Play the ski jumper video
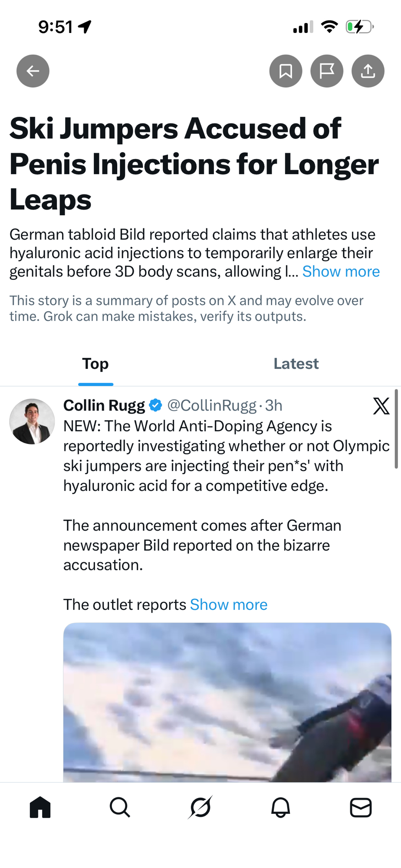The height and width of the screenshot is (868, 401). point(227,702)
